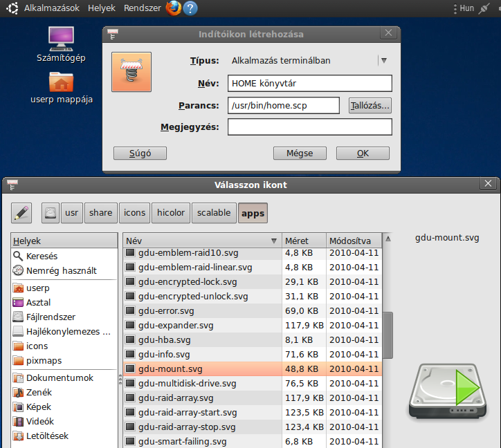This screenshot has width=501, height=448.
Task: Select Nemrég használt in places list
Action: [x=61, y=270]
